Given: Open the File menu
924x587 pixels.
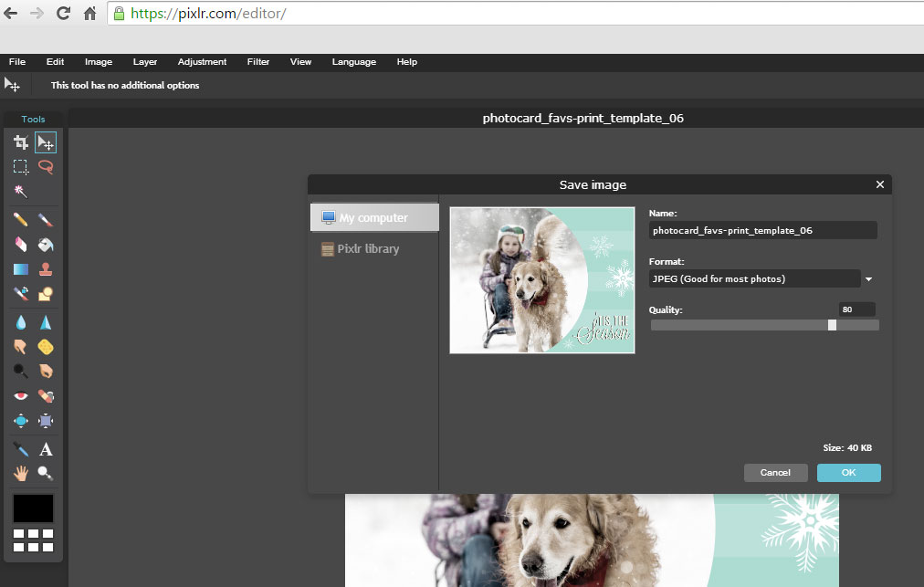Looking at the screenshot, I should [x=16, y=62].
